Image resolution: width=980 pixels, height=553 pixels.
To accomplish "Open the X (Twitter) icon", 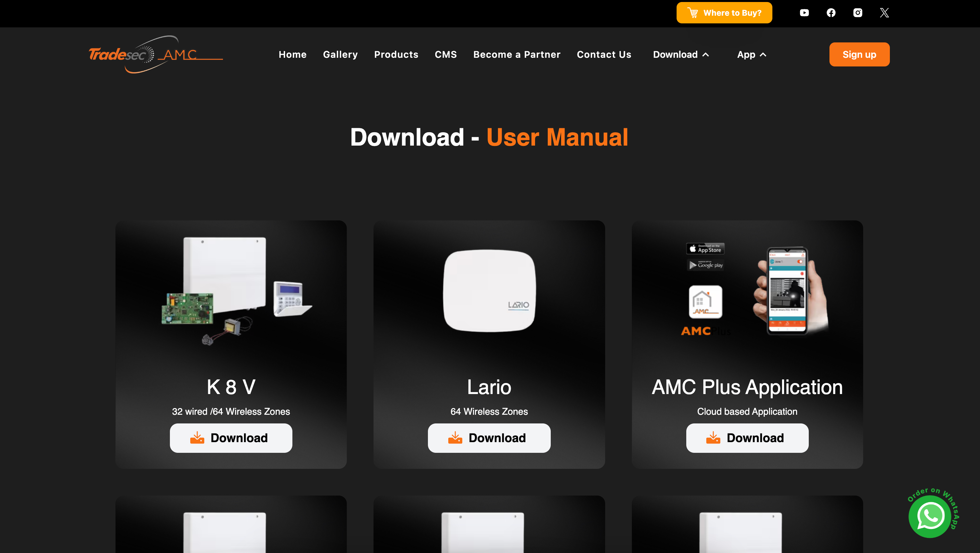I will click(884, 13).
